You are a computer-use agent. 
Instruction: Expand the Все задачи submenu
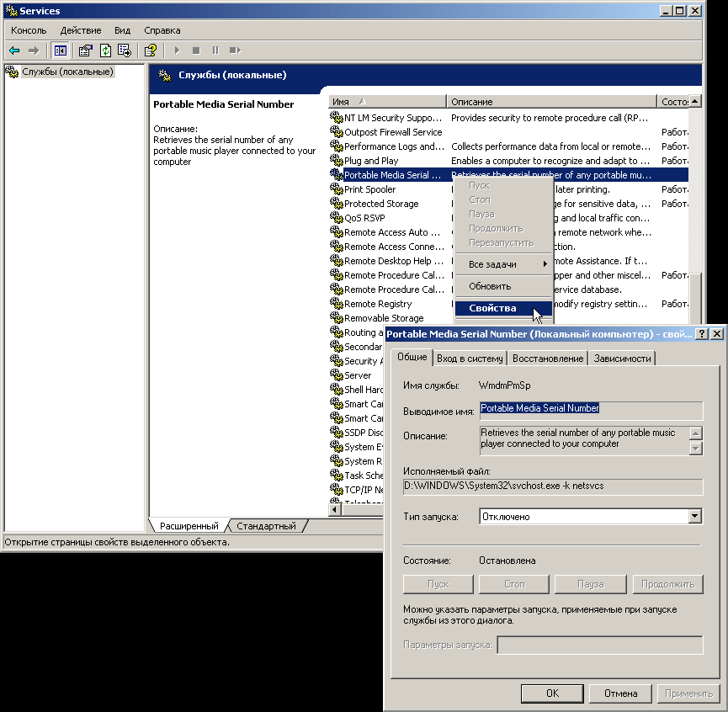[503, 264]
